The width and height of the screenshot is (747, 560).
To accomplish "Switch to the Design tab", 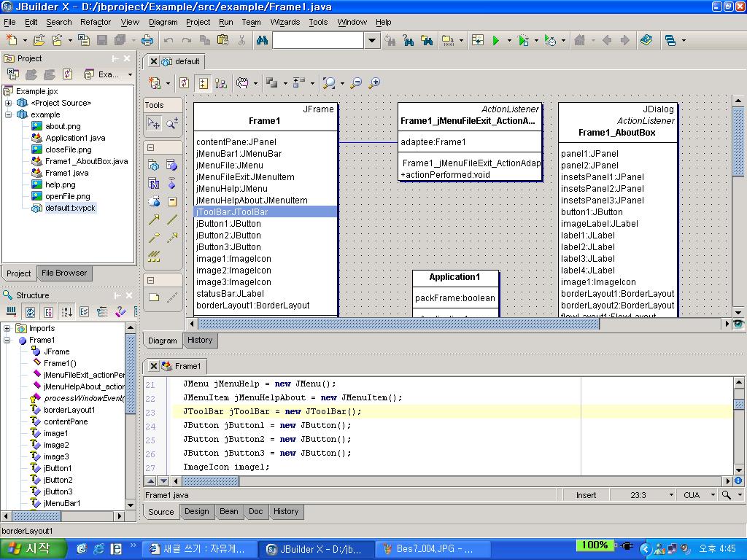I will (x=196, y=511).
